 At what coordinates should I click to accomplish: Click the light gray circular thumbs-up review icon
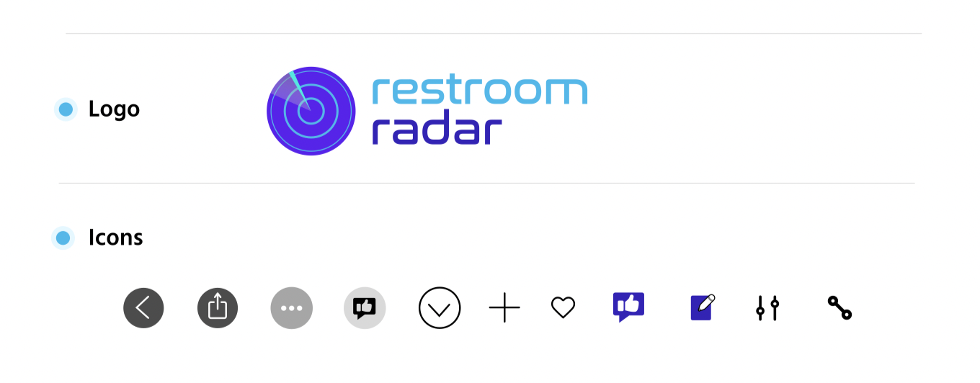pyautogui.click(x=365, y=308)
